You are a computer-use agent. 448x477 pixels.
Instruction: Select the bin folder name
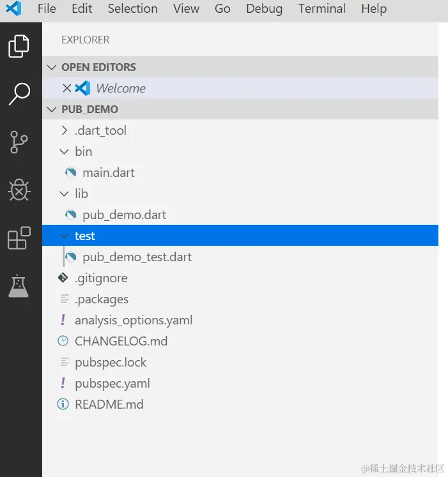pos(84,151)
